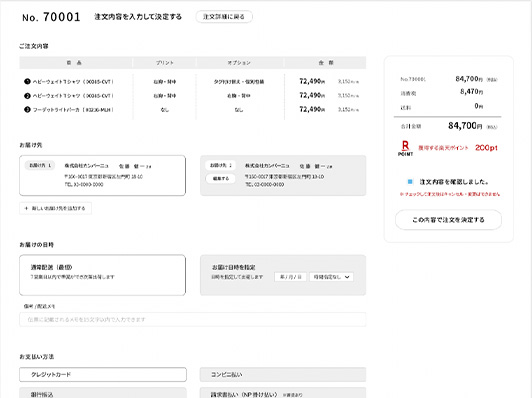Click the お届け先 2 label badge
The width and height of the screenshot is (532, 398).
(x=221, y=165)
